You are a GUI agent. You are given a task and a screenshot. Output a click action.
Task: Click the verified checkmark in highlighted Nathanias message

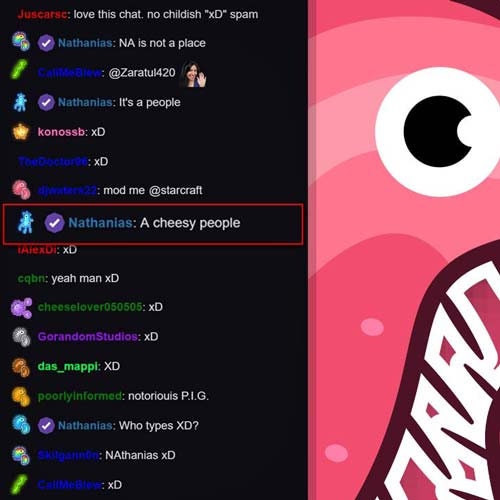coord(55,223)
